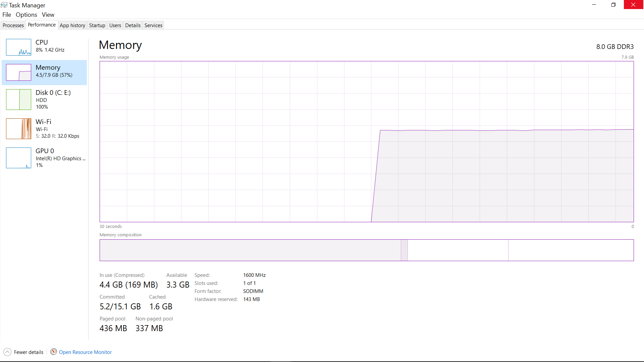Click the free segment of Memory composition bar
Screen dimensions: 644x362
point(571,250)
